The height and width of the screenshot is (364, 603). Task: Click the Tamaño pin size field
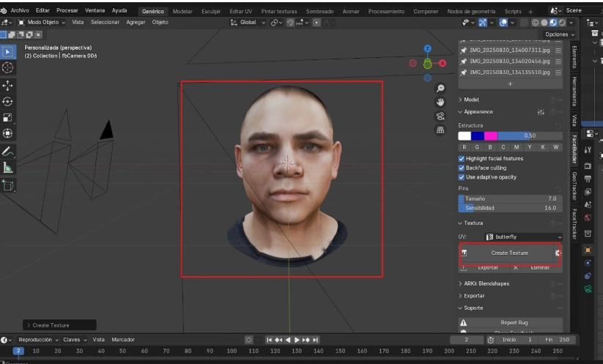click(511, 198)
